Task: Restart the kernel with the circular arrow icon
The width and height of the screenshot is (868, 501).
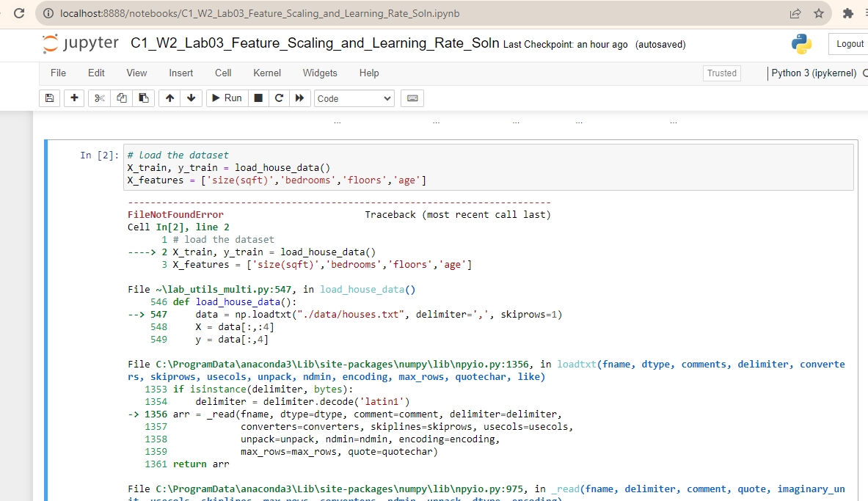Action: click(x=279, y=98)
